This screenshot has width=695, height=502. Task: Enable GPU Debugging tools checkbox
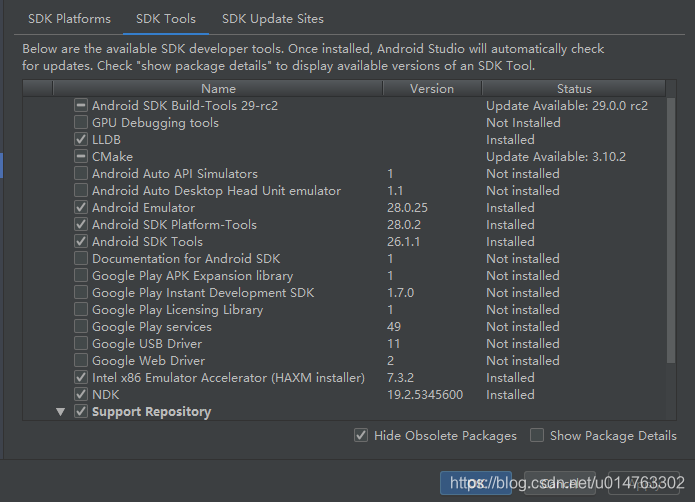coord(81,122)
